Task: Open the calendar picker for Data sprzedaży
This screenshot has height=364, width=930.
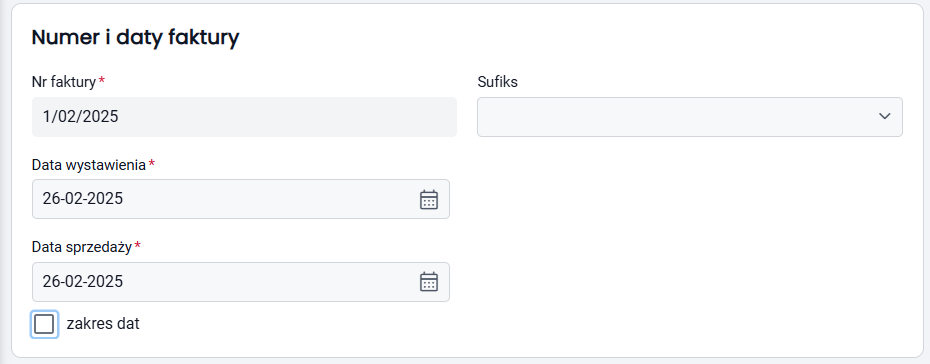Action: coord(428,282)
